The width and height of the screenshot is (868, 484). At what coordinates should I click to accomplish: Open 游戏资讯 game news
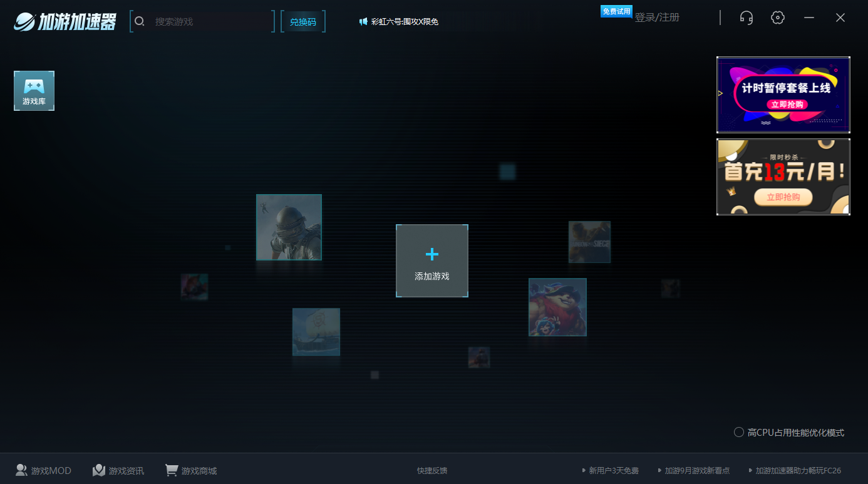pos(118,470)
